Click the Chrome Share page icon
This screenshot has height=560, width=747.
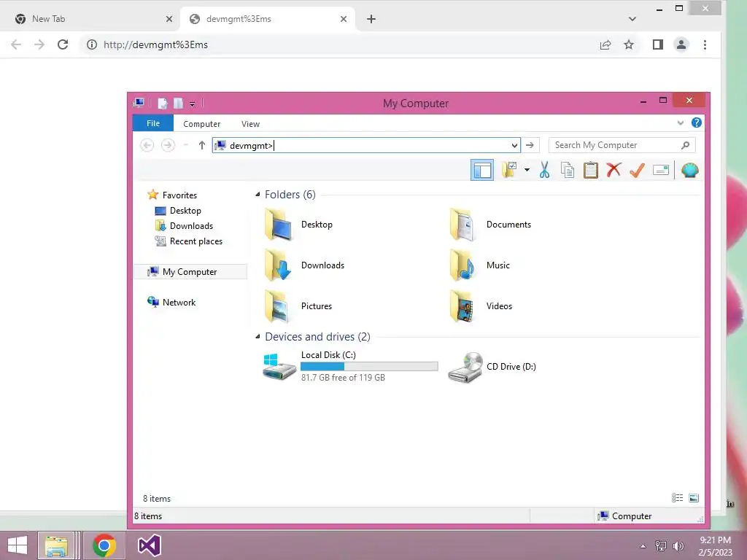[x=605, y=44]
